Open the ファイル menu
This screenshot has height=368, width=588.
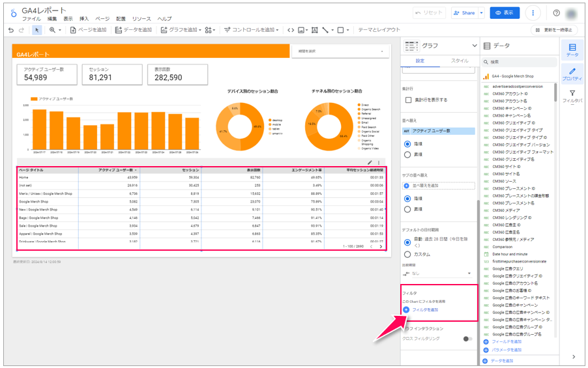pyautogui.click(x=31, y=19)
